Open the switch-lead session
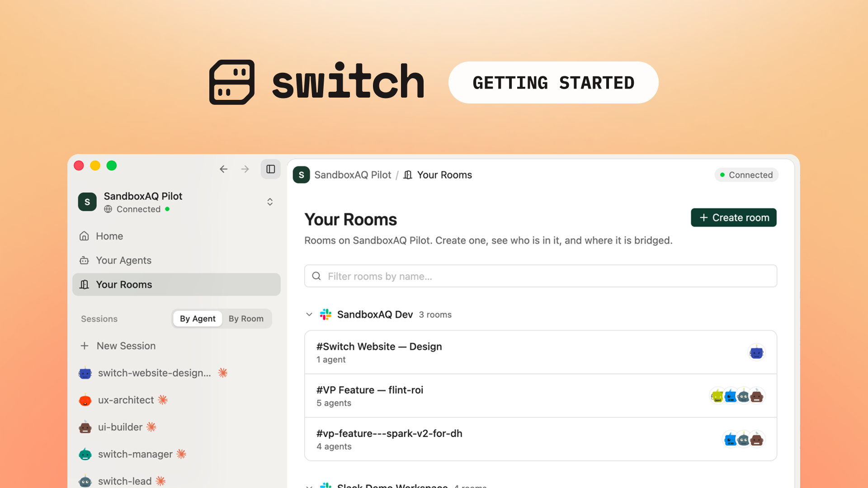Image resolution: width=868 pixels, height=488 pixels. pos(124,481)
